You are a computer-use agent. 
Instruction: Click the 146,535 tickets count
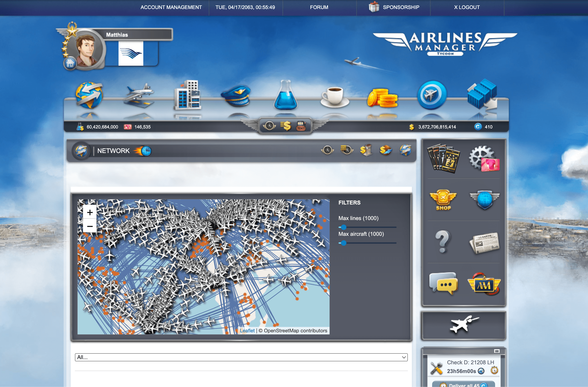(x=143, y=127)
